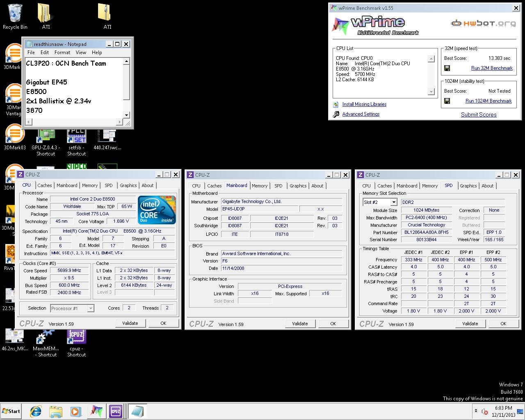
Task: Click Validate in the middle CPU-Z window
Action: click(x=300, y=324)
